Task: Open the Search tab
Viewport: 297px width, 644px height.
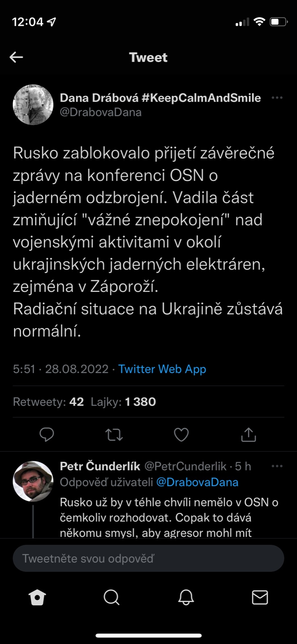Action: coord(111,598)
